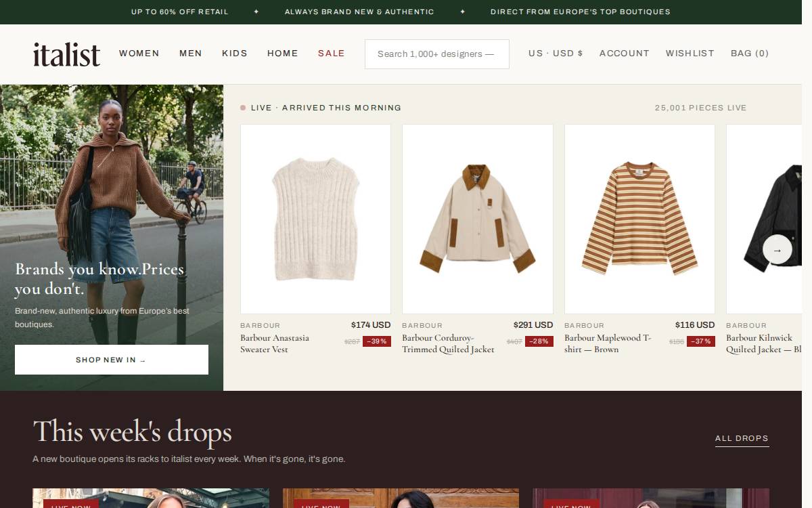
Task: Advance the carousel with the next arrow
Action: click(x=777, y=249)
